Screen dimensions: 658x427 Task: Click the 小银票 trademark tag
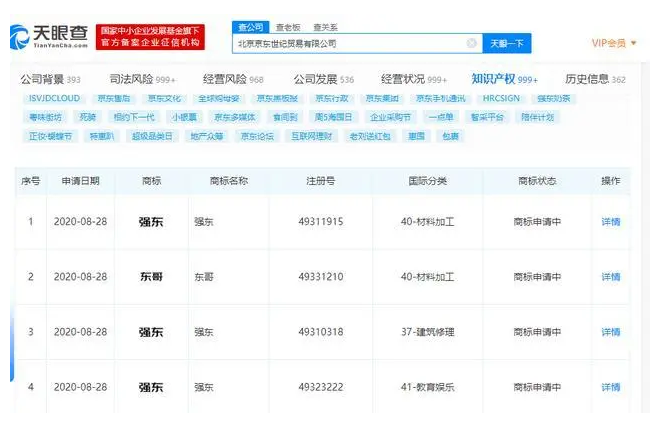click(x=184, y=117)
